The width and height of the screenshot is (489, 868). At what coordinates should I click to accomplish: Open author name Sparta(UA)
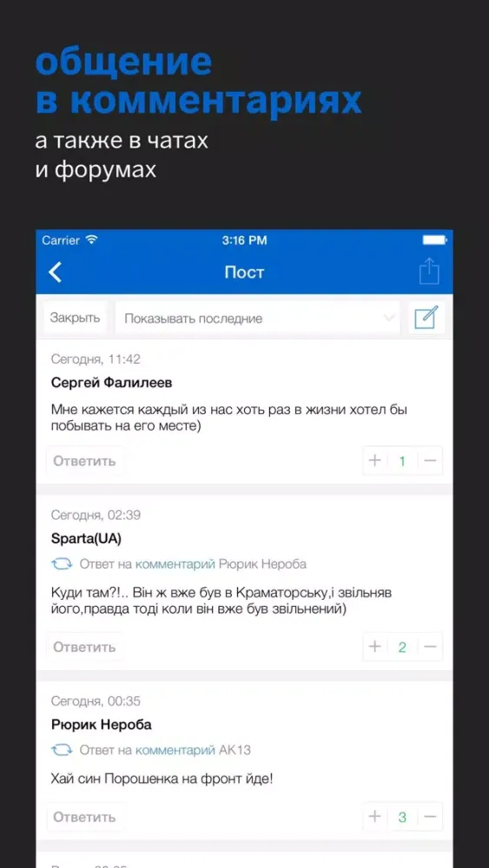tap(86, 539)
